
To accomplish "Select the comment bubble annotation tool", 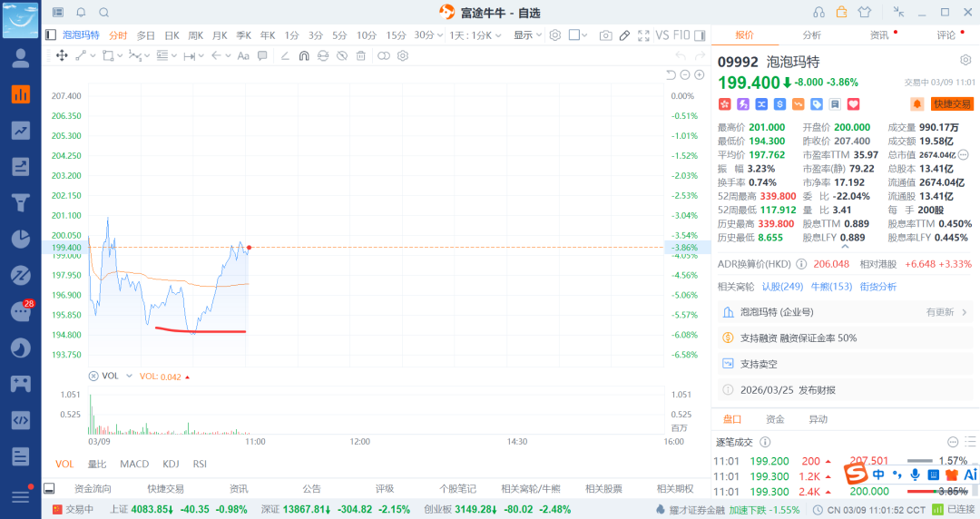I will pos(262,55).
